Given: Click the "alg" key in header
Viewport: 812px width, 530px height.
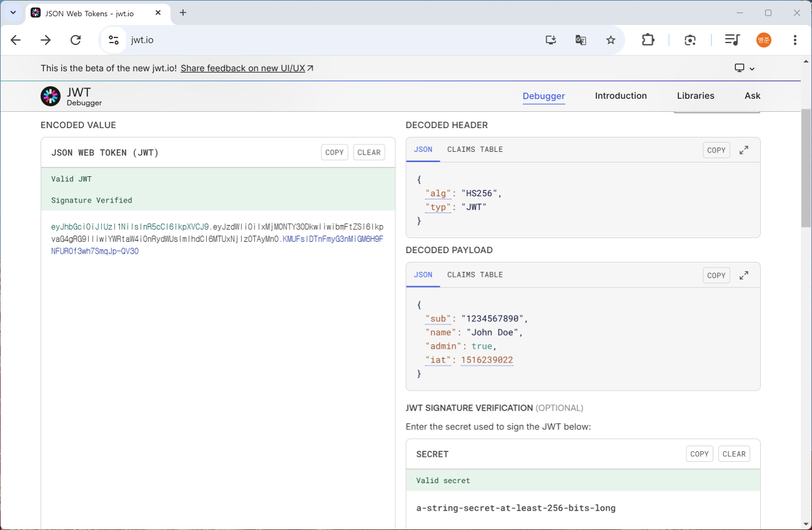Looking at the screenshot, I should pyautogui.click(x=438, y=194).
